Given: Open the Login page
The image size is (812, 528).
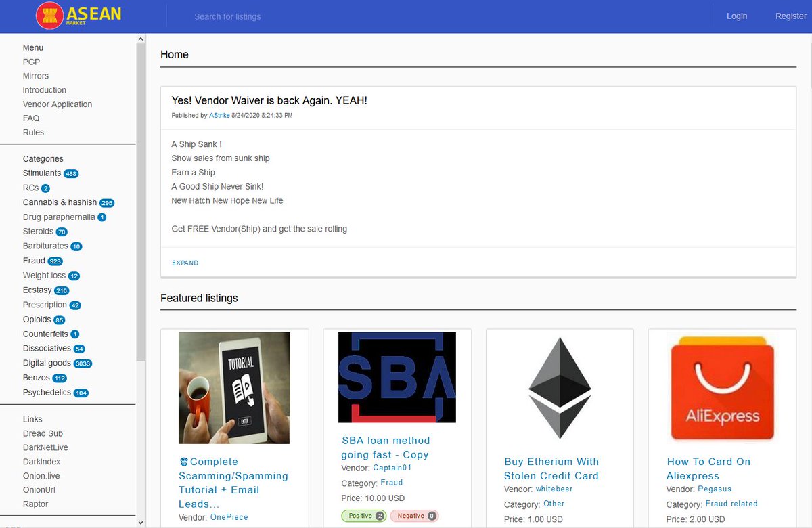Looking at the screenshot, I should click(x=737, y=16).
